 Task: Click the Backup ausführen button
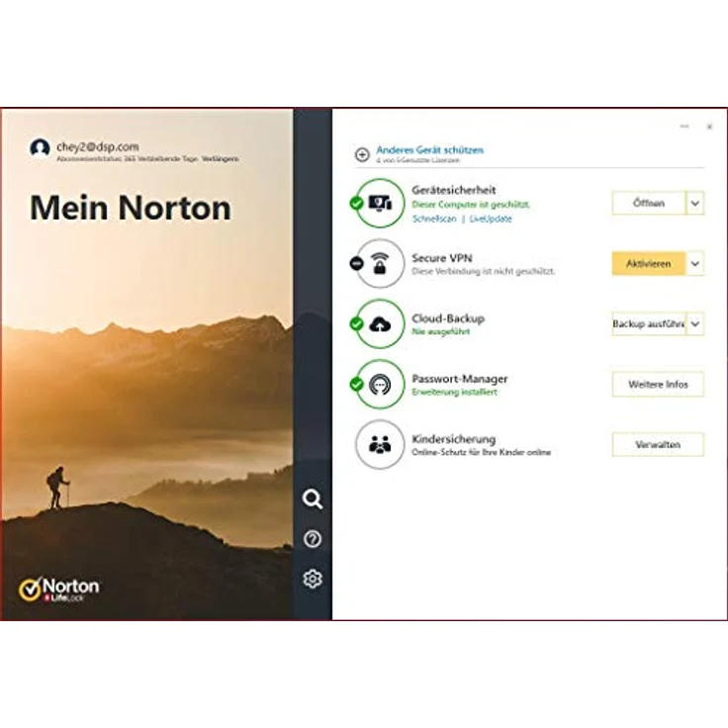pos(649,323)
